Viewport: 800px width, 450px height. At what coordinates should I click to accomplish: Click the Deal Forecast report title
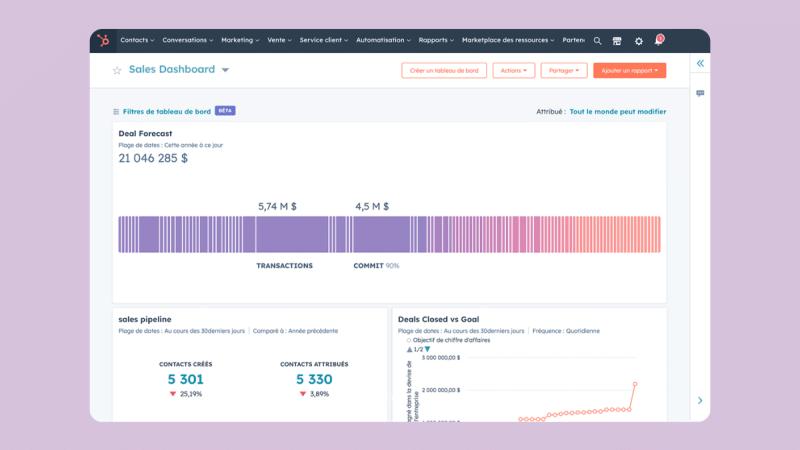click(145, 134)
